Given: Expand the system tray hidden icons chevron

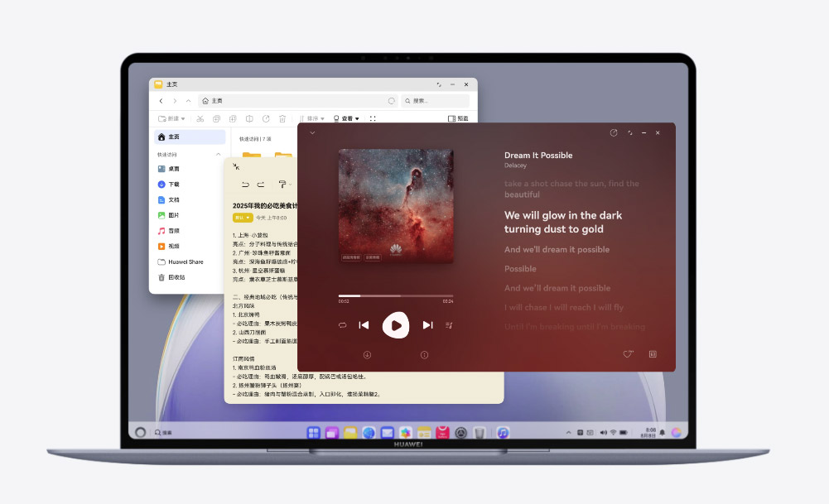Looking at the screenshot, I should pos(568,432).
